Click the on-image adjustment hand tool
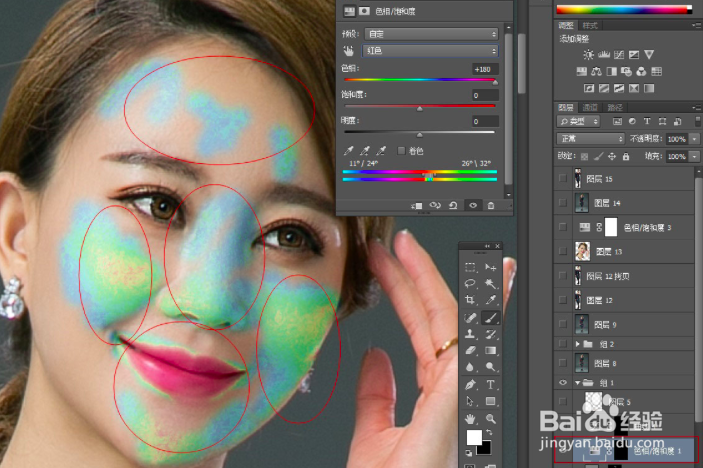The image size is (703, 468). 349,51
